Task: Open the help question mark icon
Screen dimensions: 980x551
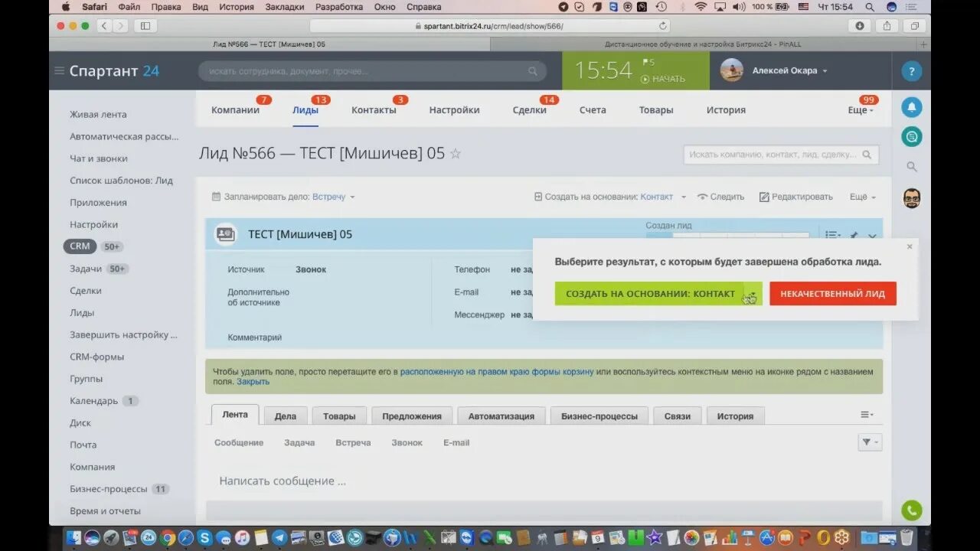Action: [911, 72]
